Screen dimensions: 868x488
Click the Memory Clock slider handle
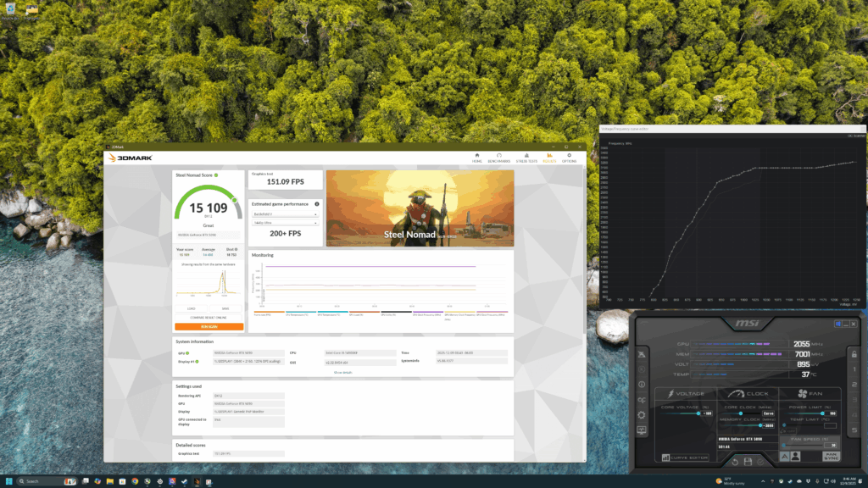760,425
